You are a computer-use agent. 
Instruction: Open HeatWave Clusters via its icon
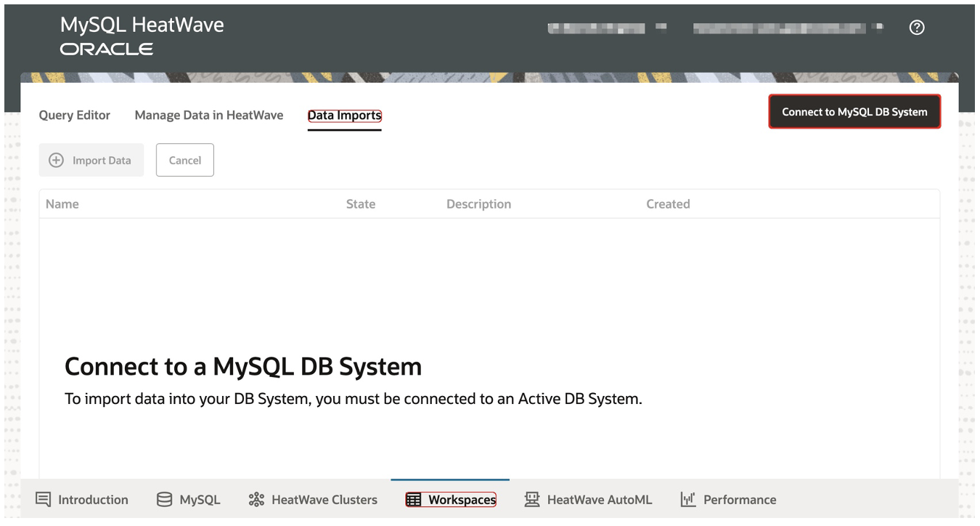coord(256,499)
